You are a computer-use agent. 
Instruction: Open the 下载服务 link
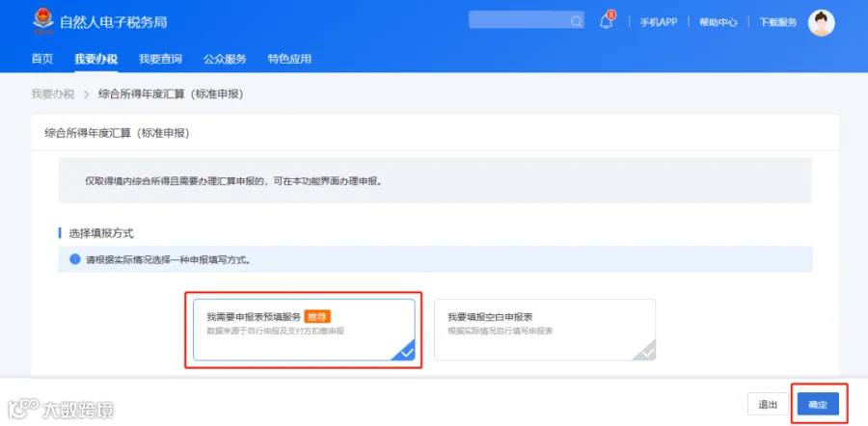click(x=777, y=22)
